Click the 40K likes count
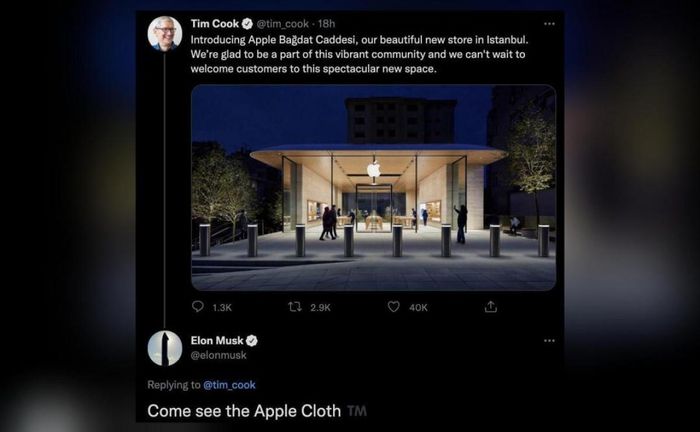Viewport: 700px width, 432px height. pos(418,307)
